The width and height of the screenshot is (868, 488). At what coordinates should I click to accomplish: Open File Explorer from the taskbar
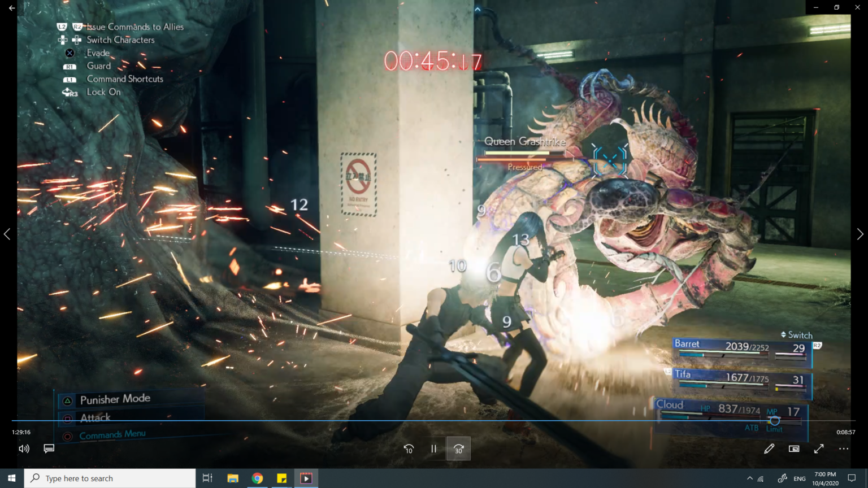tap(232, 478)
